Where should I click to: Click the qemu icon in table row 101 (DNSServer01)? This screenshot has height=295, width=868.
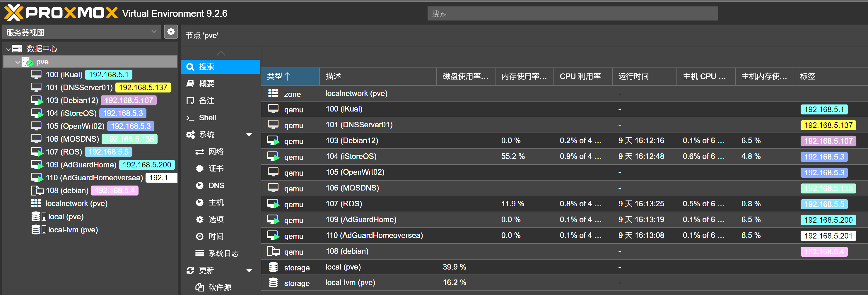tap(273, 125)
